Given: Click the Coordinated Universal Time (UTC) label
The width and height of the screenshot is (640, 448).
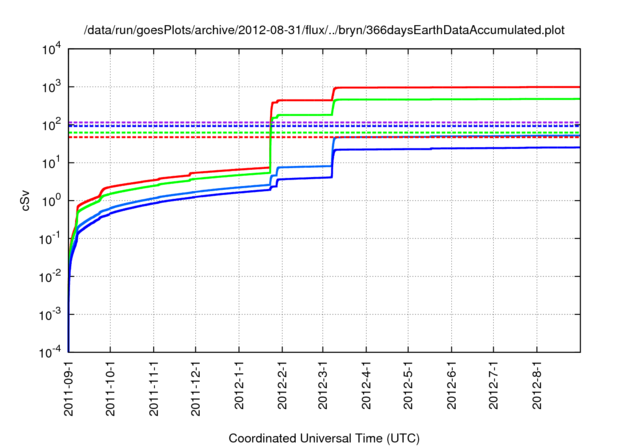Looking at the screenshot, I should [x=325, y=439].
